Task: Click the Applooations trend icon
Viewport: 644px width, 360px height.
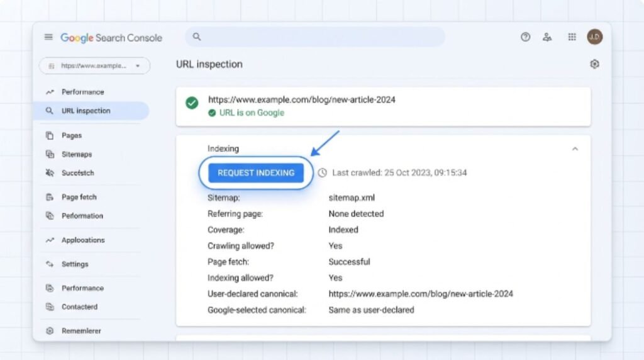Action: tap(50, 240)
